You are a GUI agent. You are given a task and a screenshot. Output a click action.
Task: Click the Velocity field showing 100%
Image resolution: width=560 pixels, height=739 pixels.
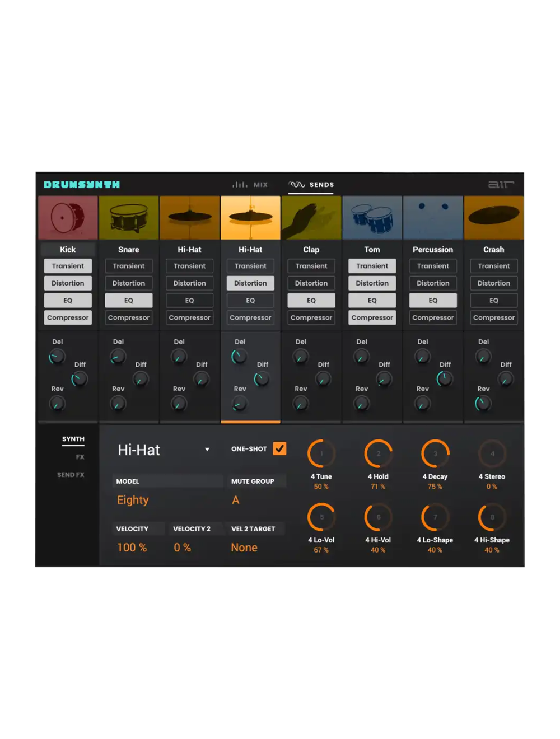click(x=132, y=547)
